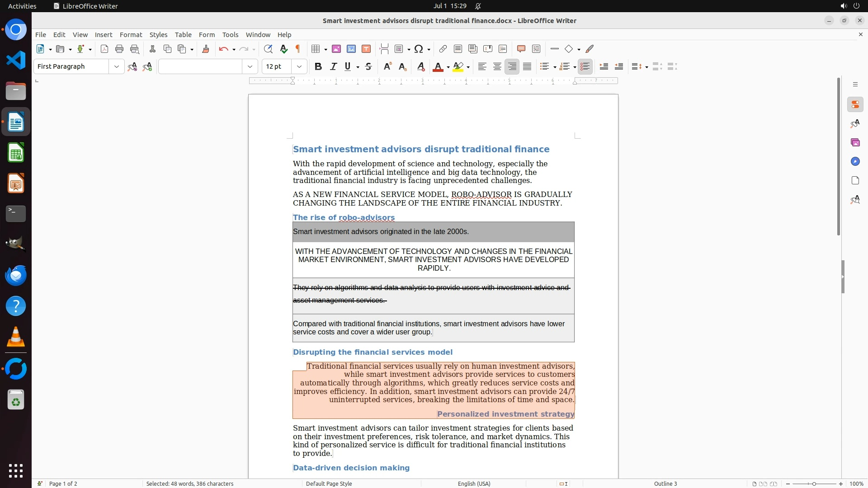Open the Navigator sidebar panel
Image resolution: width=868 pixels, height=488 pixels.
[x=855, y=162]
